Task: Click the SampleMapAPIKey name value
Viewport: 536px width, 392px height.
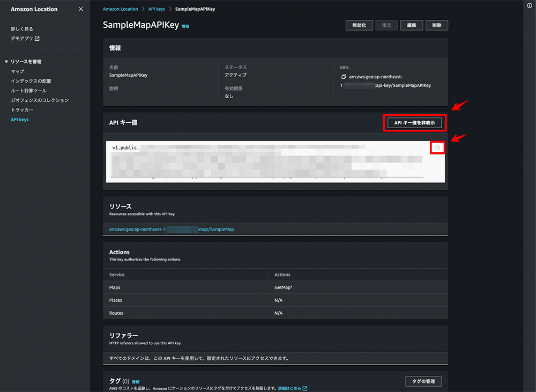Action: click(x=128, y=75)
